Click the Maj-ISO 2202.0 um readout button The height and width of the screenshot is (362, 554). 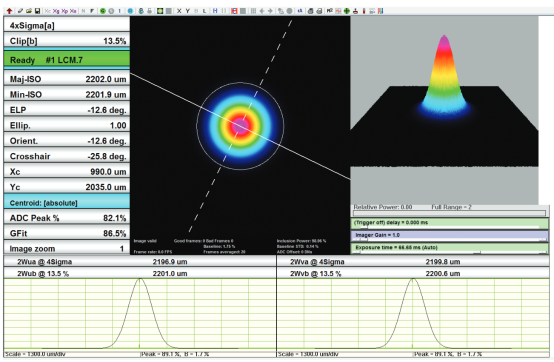pos(67,79)
